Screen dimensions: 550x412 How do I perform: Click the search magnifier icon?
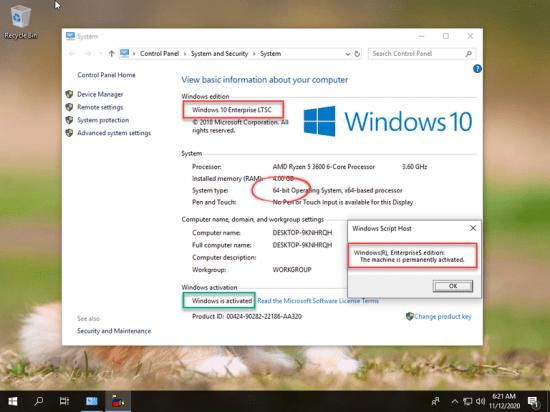[x=469, y=54]
